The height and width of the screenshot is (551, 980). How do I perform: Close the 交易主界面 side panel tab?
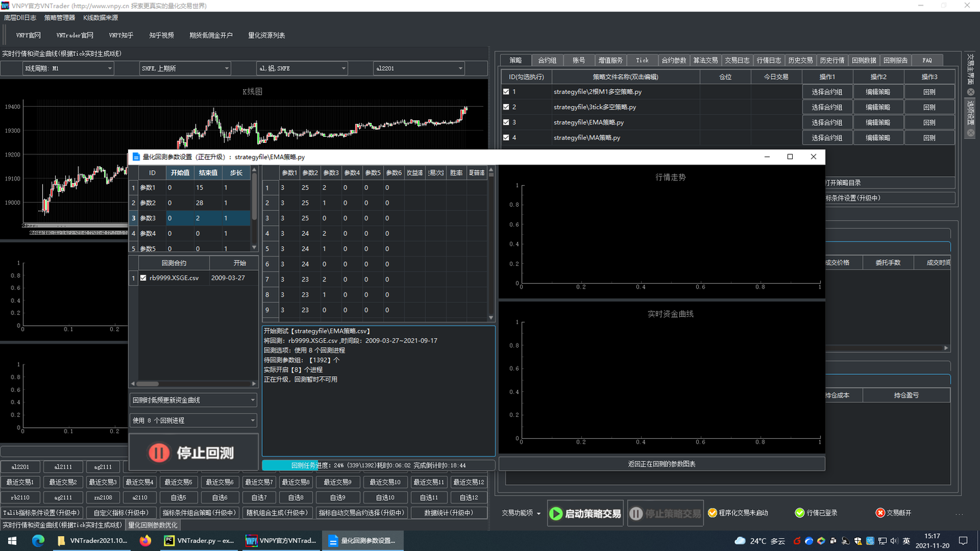pyautogui.click(x=970, y=93)
